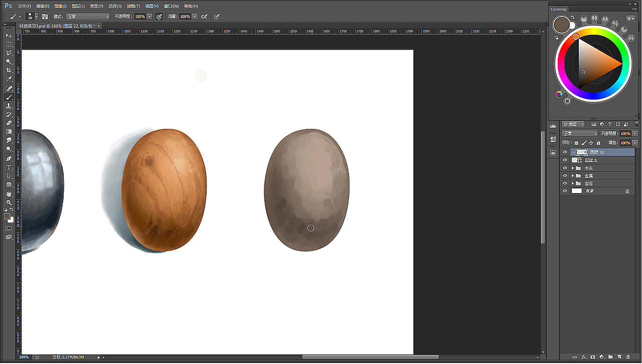Screen dimensions: 642x364
Task: Click foreground color swatch in toolbox
Action: [7, 216]
